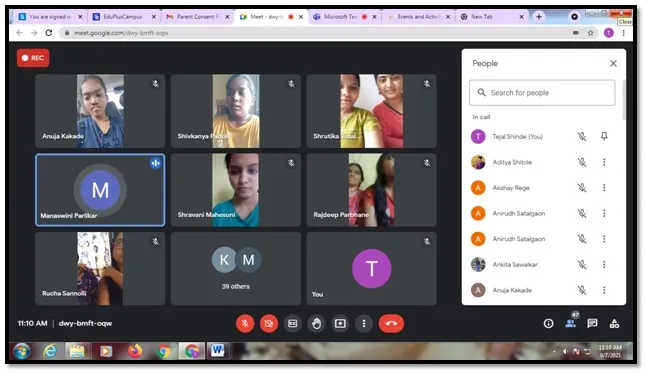Open a new browser tab plus button
The image size is (648, 375).
tap(538, 17)
